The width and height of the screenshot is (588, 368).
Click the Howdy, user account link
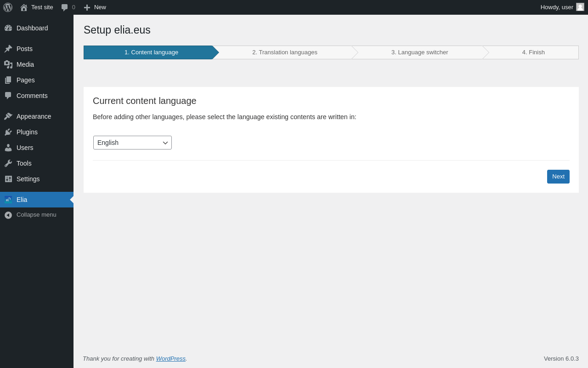(x=557, y=7)
